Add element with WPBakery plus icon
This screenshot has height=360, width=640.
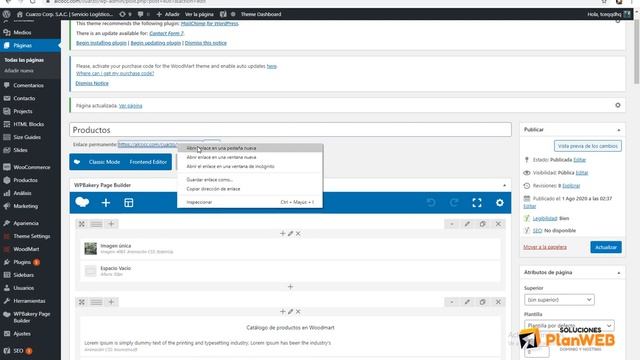pos(106,202)
